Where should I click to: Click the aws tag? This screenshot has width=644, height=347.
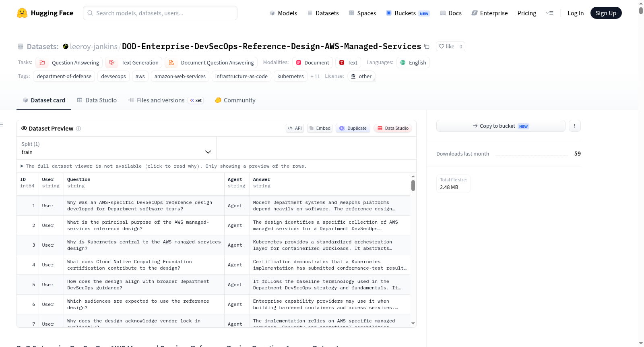140,76
